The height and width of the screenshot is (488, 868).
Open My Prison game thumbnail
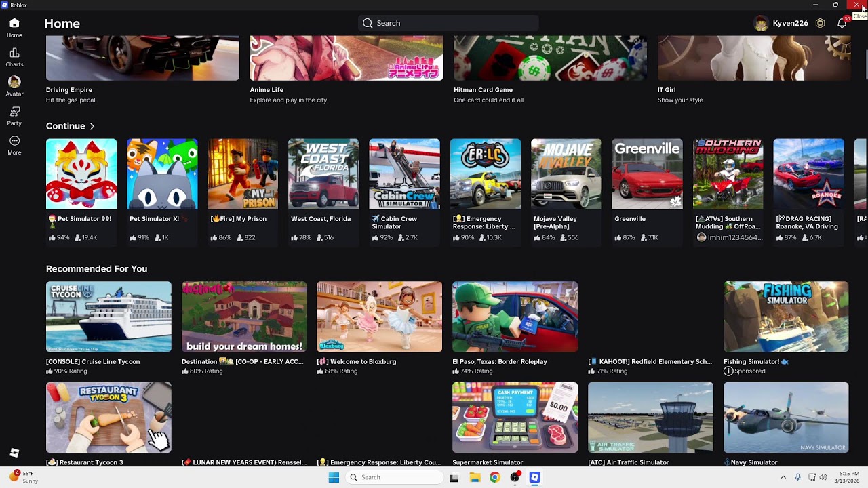pos(243,174)
